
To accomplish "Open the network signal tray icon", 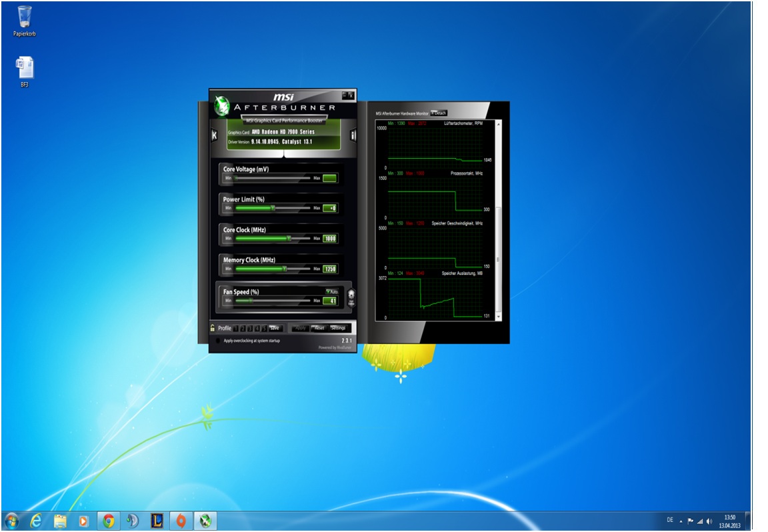I will click(700, 521).
